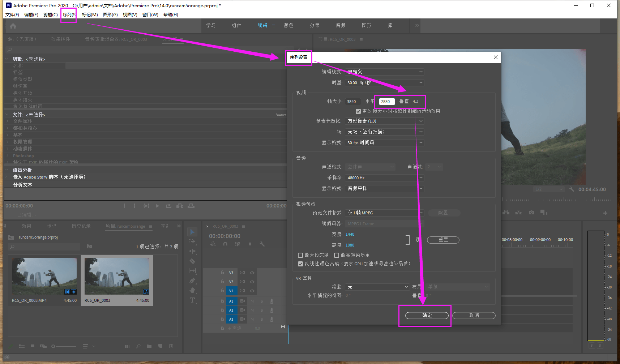This screenshot has height=364, width=620.
Task: Switch to 颜色 workspace tab
Action: pyautogui.click(x=288, y=26)
